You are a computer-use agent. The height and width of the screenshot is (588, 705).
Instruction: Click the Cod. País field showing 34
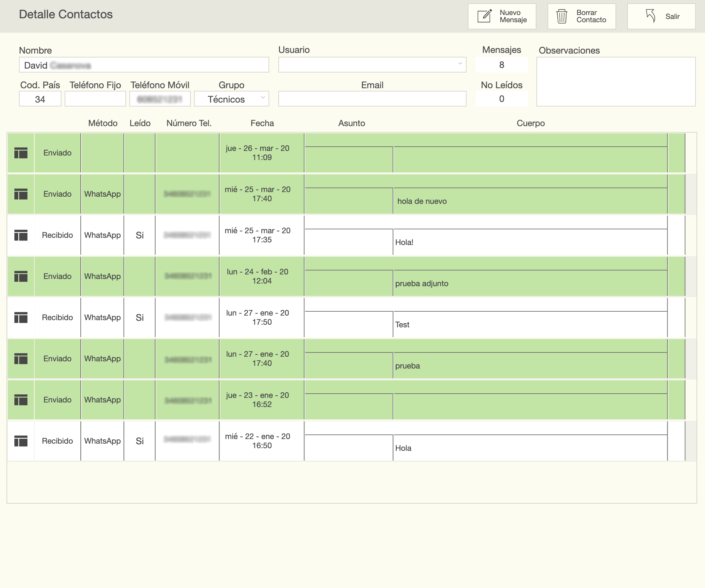click(40, 99)
